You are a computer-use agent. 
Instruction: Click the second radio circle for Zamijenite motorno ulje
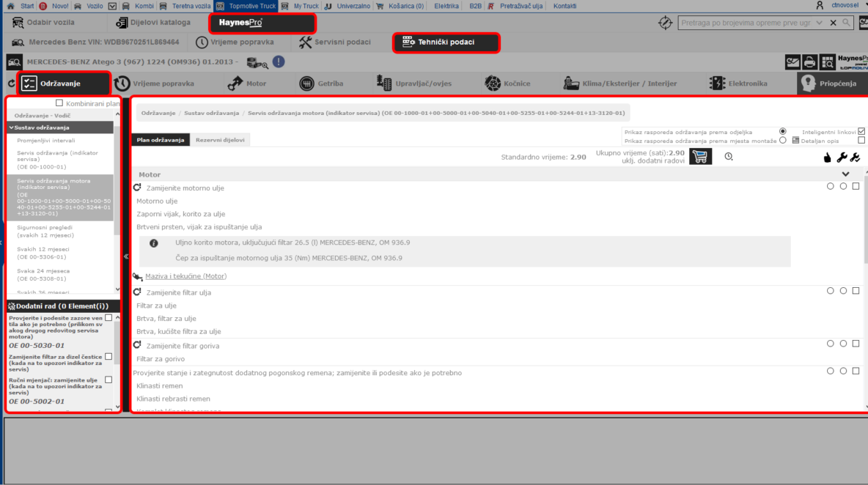(843, 186)
